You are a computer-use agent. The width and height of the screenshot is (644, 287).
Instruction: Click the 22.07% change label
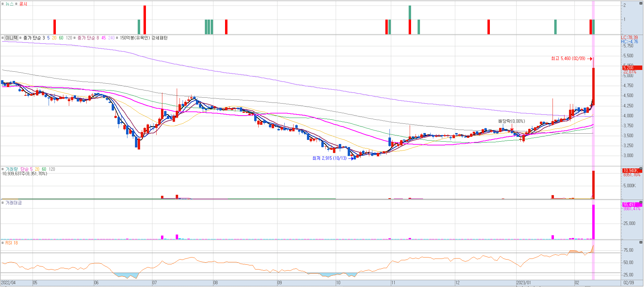pyautogui.click(x=630, y=72)
